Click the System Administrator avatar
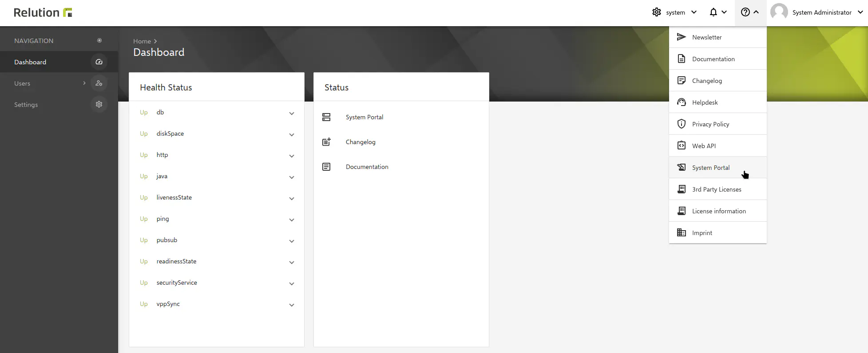The width and height of the screenshot is (868, 353). [779, 12]
